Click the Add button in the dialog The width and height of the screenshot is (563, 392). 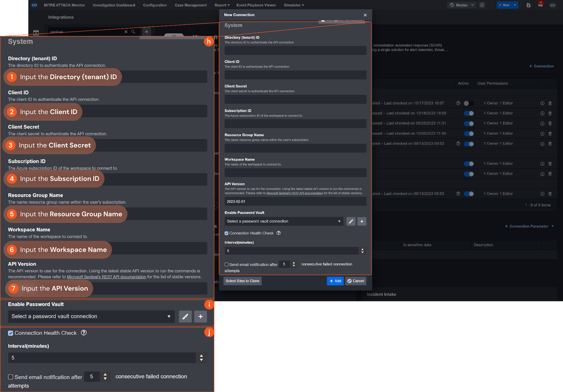335,281
